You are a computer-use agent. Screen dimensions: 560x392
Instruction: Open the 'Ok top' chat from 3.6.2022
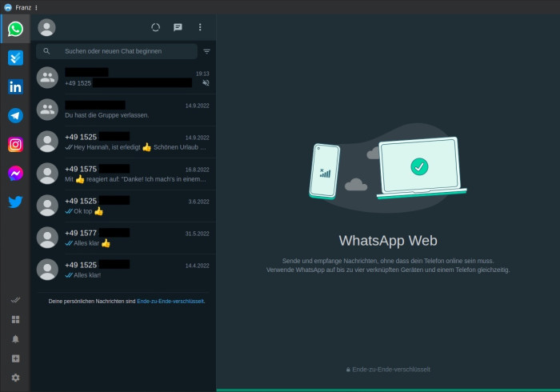123,206
